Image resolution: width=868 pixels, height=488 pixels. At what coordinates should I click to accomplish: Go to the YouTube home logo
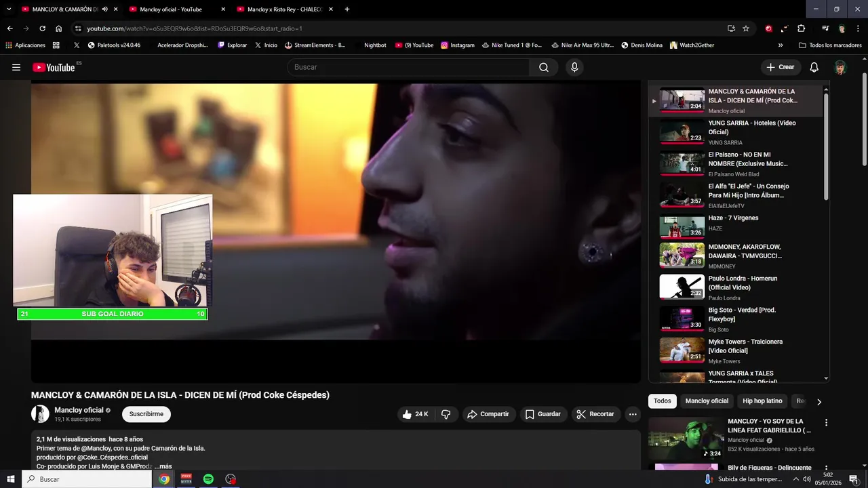pyautogui.click(x=54, y=67)
